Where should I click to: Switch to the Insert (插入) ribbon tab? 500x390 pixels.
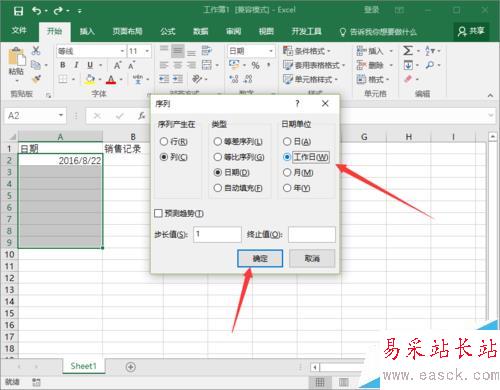point(87,31)
